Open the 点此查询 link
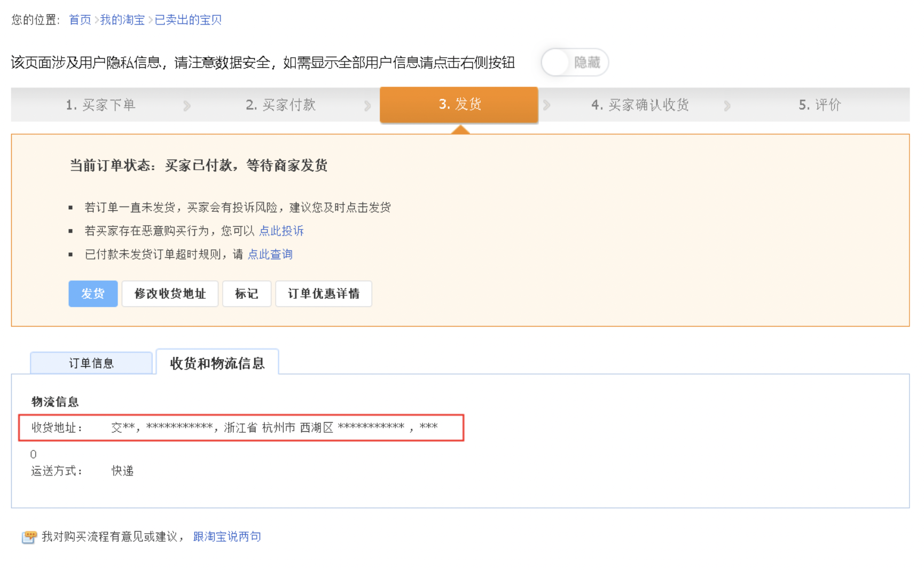The height and width of the screenshot is (570, 924). [270, 254]
